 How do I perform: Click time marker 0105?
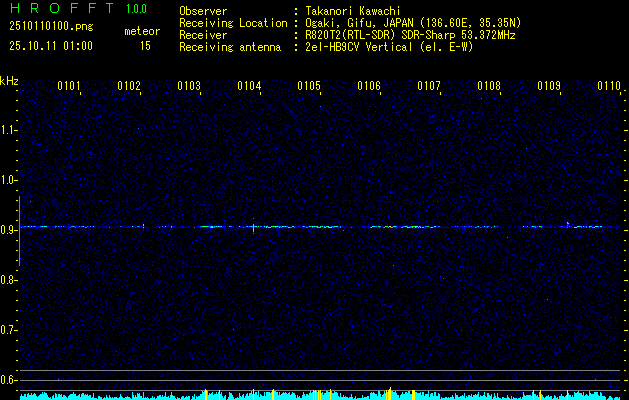point(309,86)
